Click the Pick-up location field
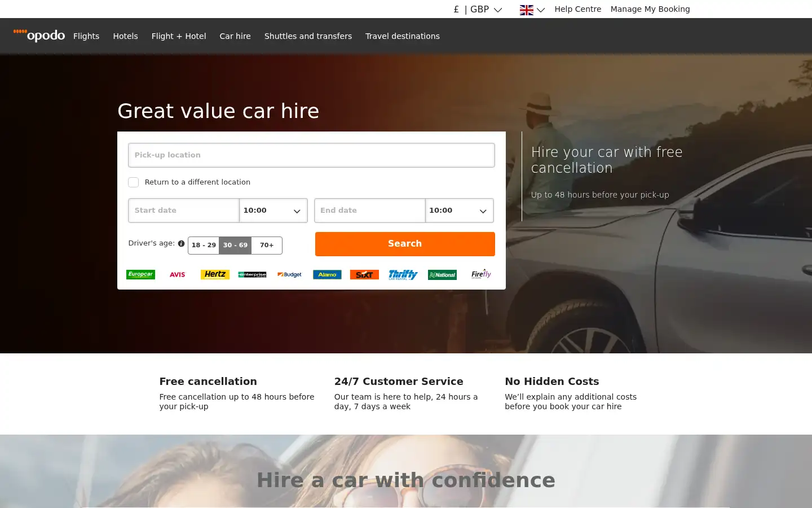This screenshot has width=812, height=508. click(311, 155)
